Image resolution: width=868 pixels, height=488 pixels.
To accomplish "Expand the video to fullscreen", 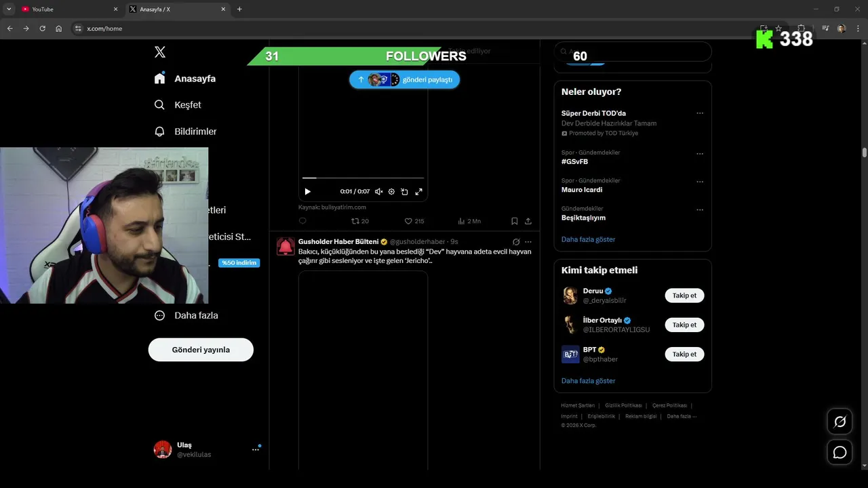I will click(x=418, y=192).
